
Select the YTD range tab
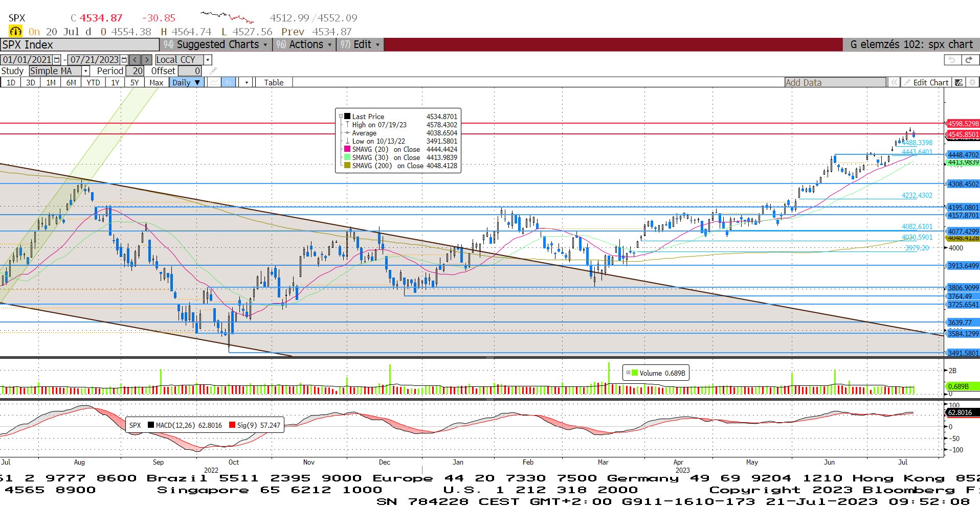pos(93,82)
